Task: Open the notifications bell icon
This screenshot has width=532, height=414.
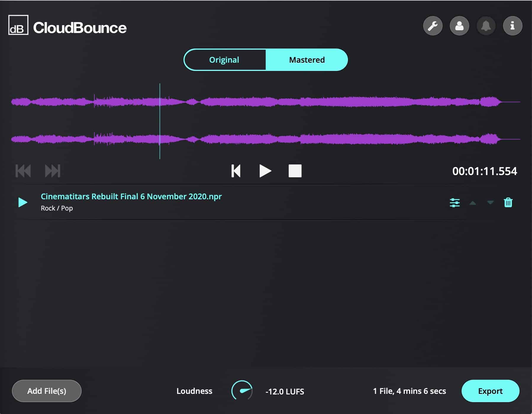Action: tap(486, 26)
